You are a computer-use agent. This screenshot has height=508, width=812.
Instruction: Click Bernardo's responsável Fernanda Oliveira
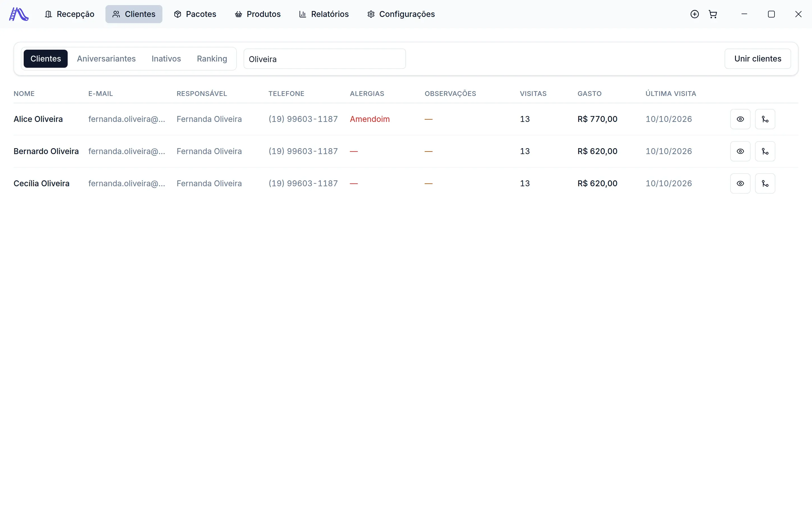(209, 151)
